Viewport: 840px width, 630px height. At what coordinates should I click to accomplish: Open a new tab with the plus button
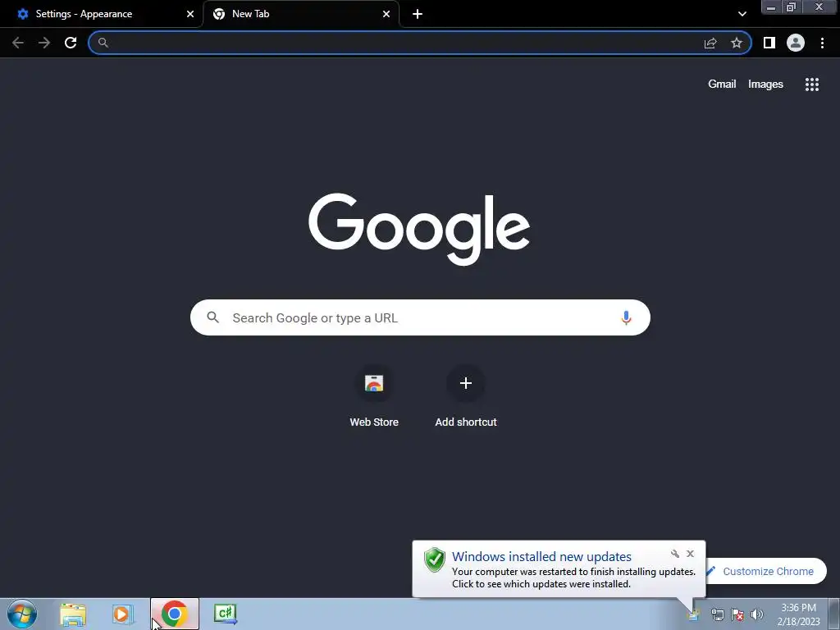(x=418, y=14)
